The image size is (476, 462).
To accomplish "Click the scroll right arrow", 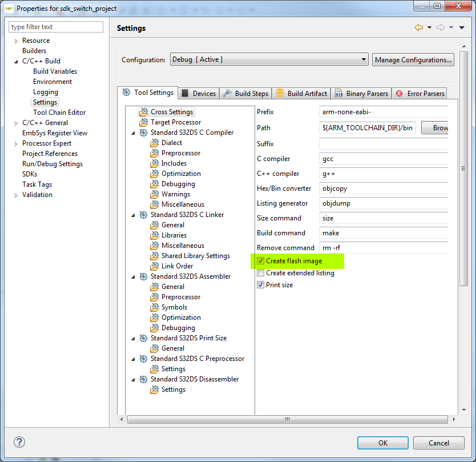I will click(454, 420).
